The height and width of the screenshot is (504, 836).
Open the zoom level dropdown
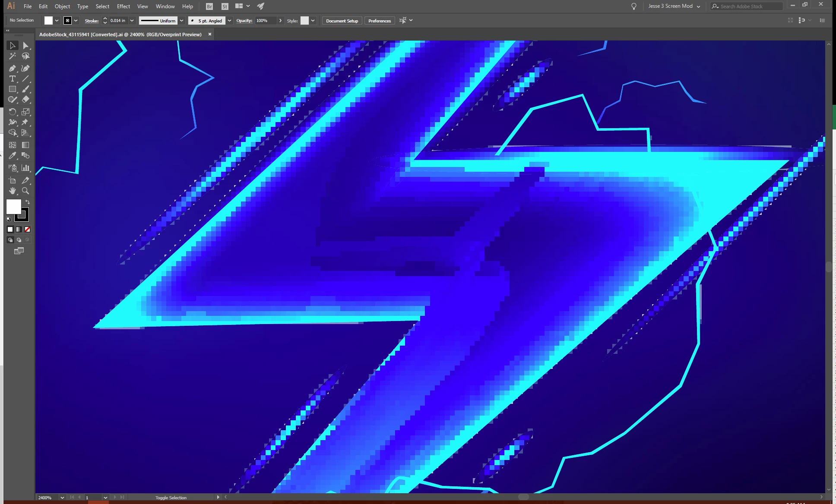coord(62,498)
